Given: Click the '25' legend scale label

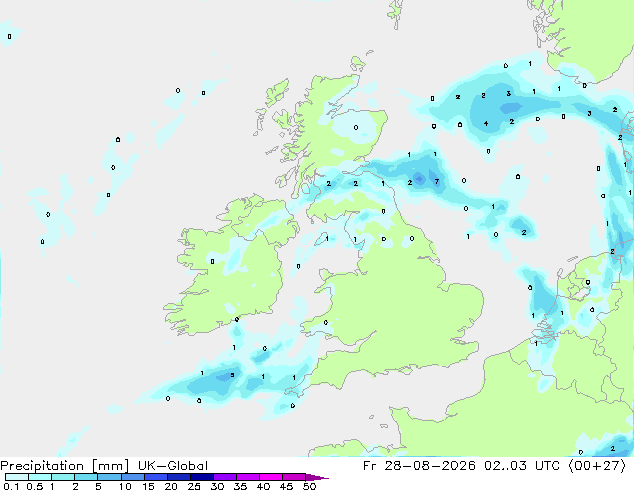Looking at the screenshot, I should click(194, 486).
